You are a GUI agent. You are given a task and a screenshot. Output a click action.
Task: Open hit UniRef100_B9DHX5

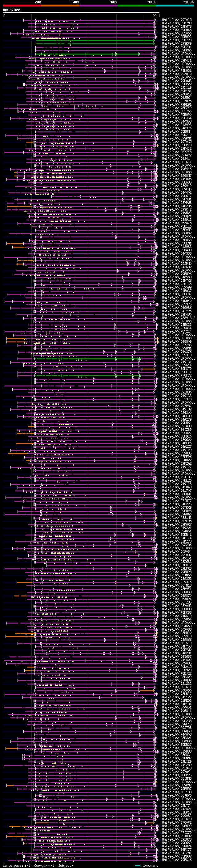[177, 30]
